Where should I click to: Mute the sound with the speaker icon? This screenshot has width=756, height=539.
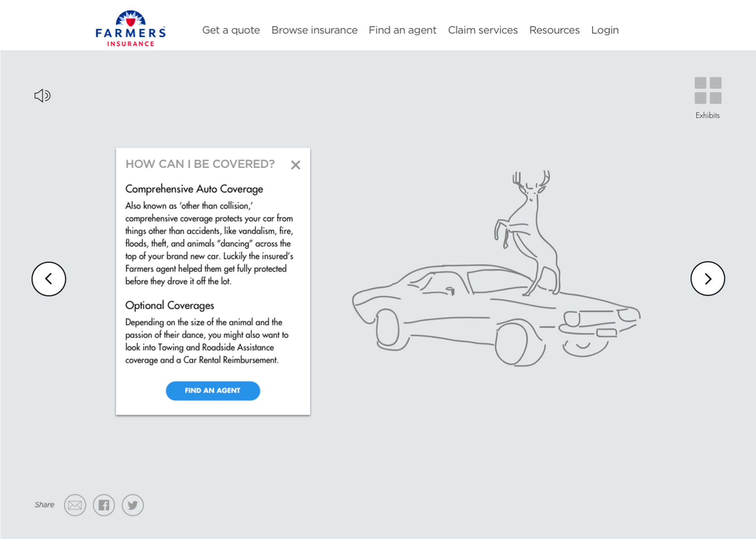tap(42, 95)
